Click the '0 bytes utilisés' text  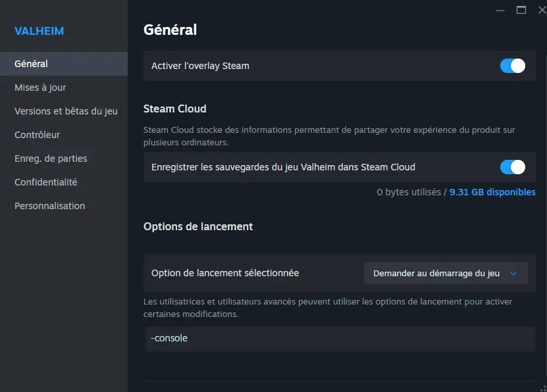tap(409, 192)
